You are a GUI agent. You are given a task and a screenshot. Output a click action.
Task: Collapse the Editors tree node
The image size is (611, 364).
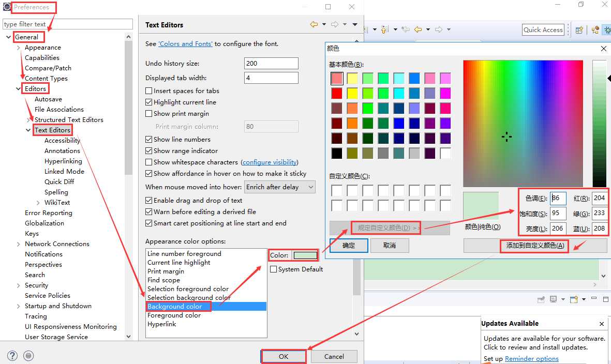click(18, 89)
